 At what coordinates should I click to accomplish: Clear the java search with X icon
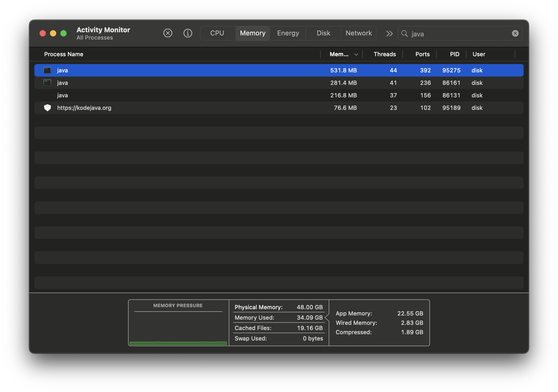(515, 33)
